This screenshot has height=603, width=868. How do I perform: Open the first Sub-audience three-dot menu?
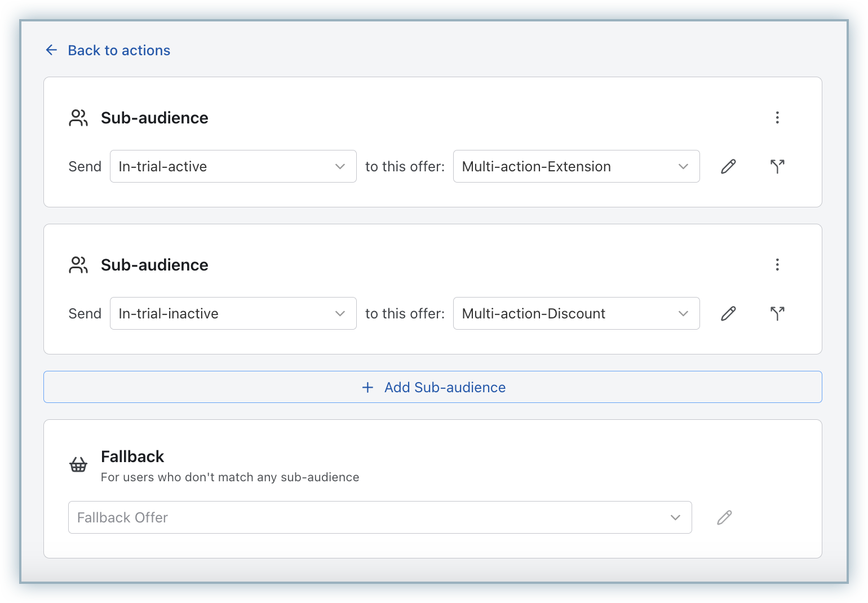pyautogui.click(x=777, y=117)
